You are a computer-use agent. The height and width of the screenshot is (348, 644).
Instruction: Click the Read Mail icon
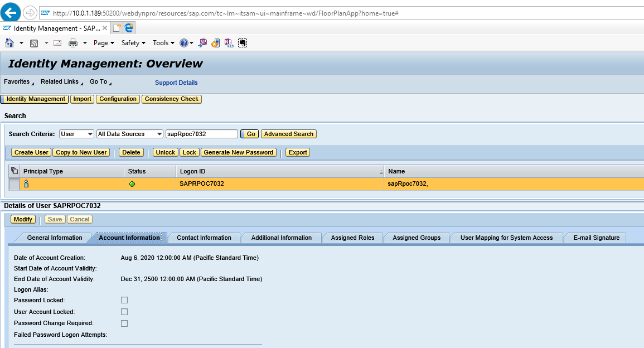pyautogui.click(x=57, y=42)
